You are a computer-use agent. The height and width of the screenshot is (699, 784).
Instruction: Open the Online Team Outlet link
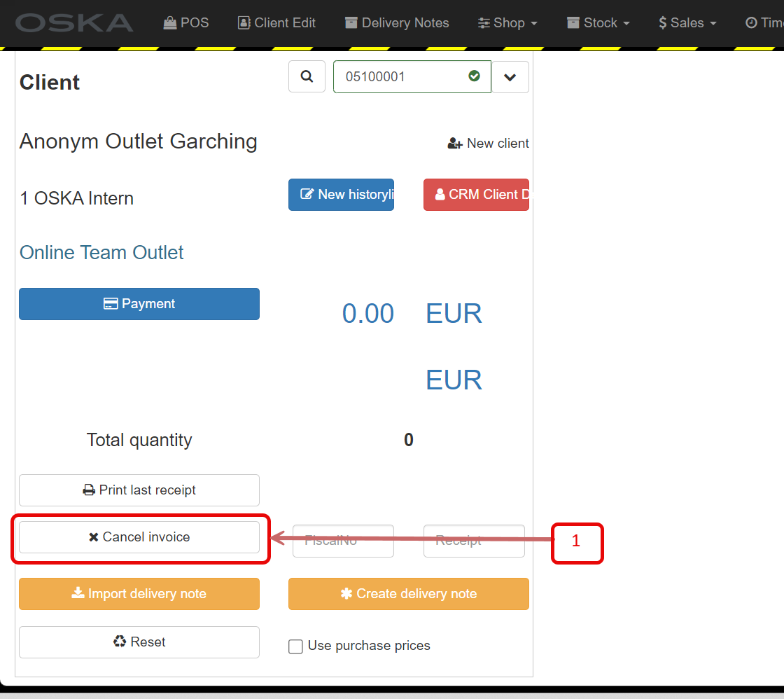(x=101, y=253)
